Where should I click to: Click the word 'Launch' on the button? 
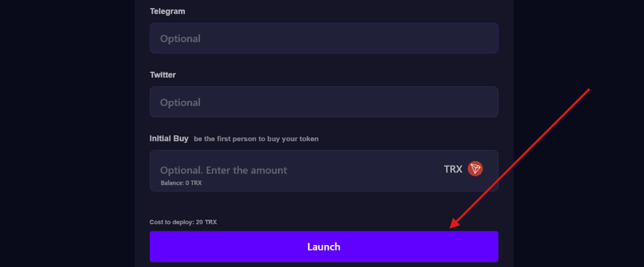(324, 247)
